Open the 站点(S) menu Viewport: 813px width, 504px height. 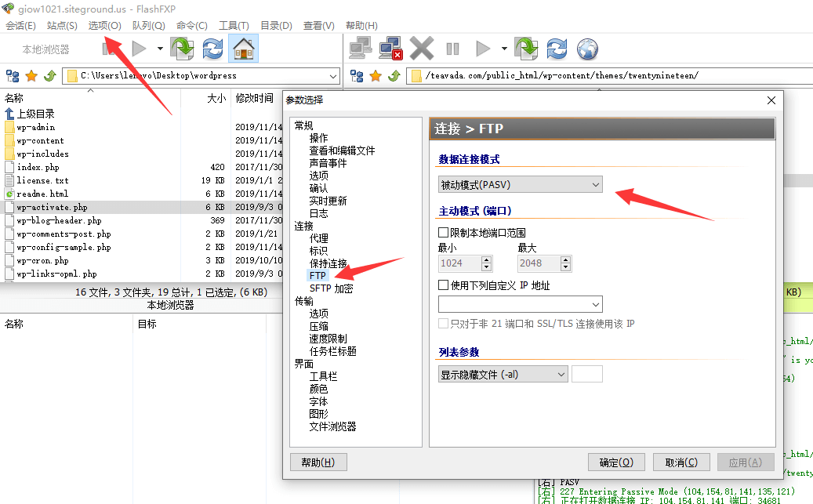[62, 24]
